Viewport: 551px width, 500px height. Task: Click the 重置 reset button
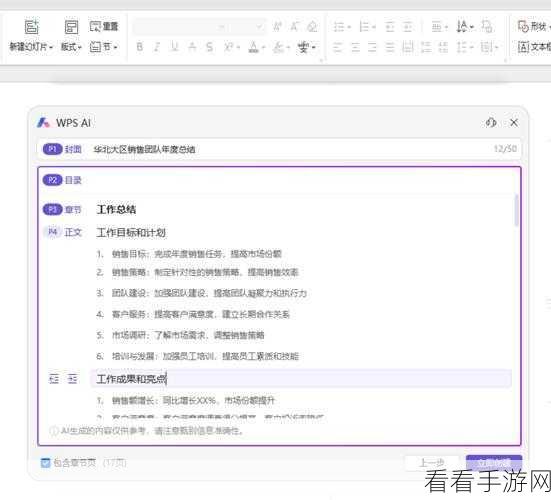pos(104,26)
